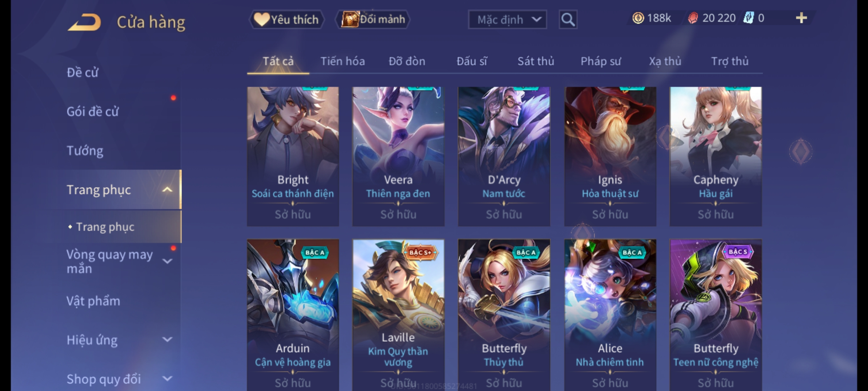This screenshot has width=868, height=391.
Task: Tap the gold coin balance icon
Action: 638,18
